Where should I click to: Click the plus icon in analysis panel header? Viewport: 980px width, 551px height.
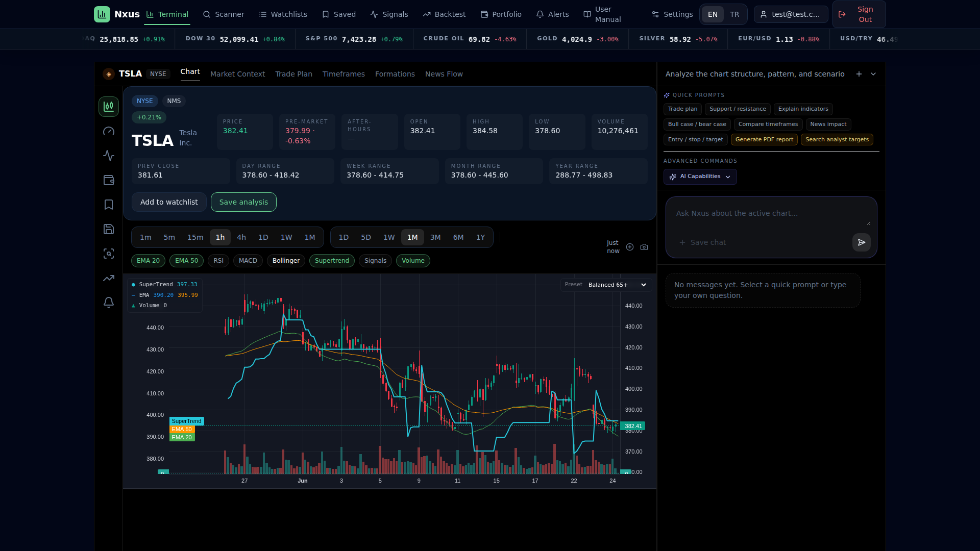pyautogui.click(x=859, y=74)
